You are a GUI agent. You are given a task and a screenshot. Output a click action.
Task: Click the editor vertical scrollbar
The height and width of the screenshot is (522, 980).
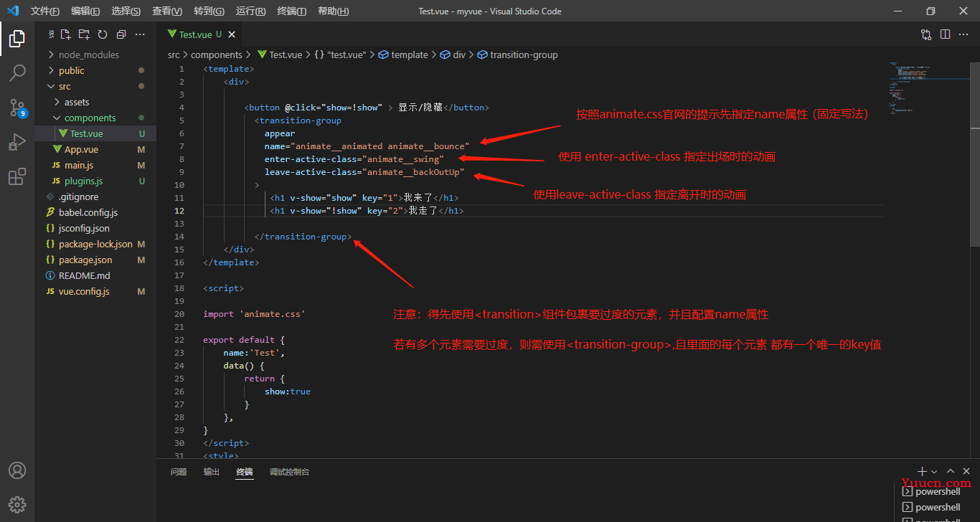975,154
